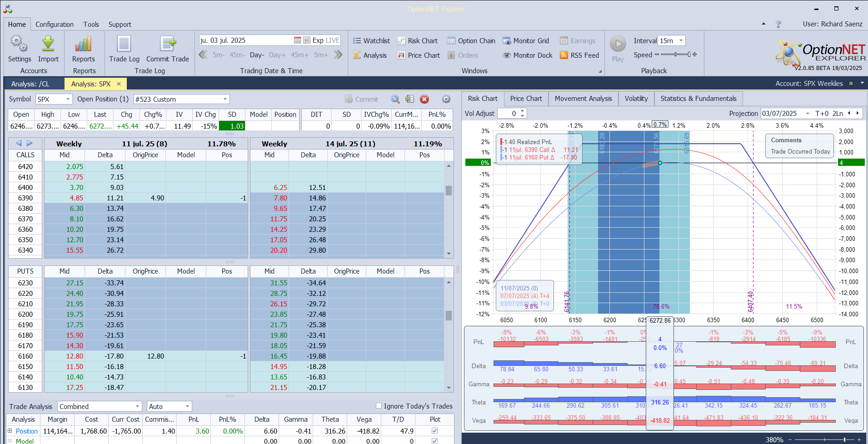Viewport: 868px width, 444px height.
Task: Open the analysis panel gear settings
Action: 446,99
